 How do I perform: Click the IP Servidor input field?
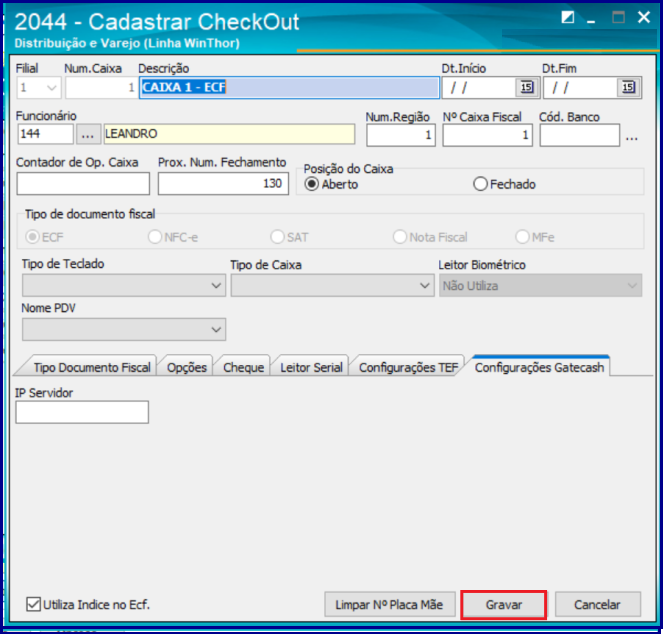click(82, 412)
